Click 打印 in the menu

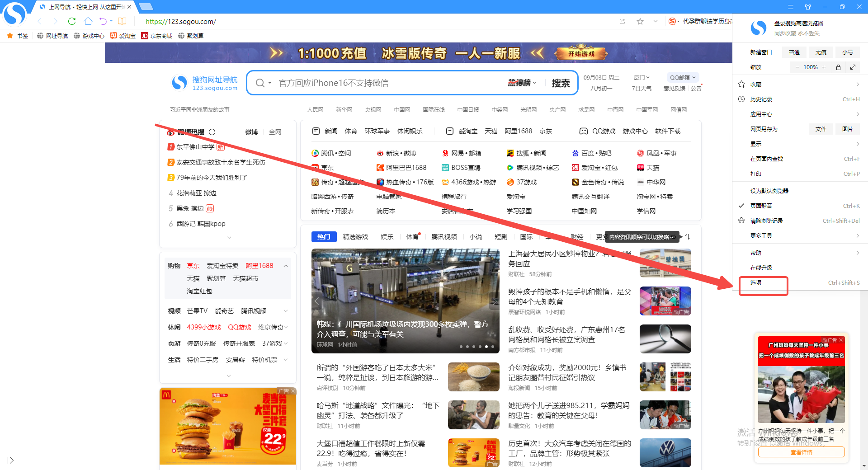799,174
